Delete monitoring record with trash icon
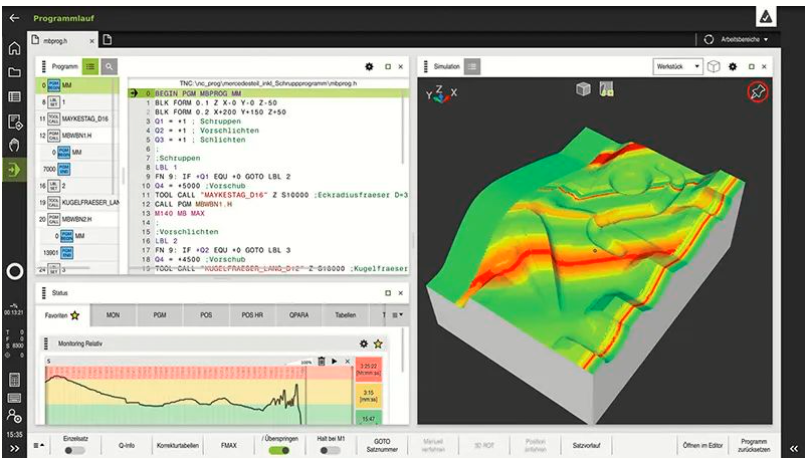805x459 pixels. click(x=321, y=361)
